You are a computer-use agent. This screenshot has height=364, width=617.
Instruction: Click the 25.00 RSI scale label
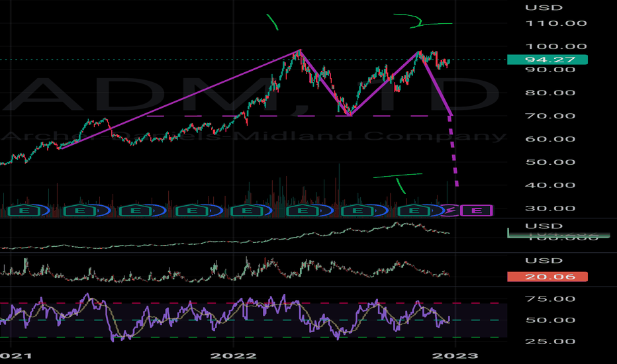(550, 341)
